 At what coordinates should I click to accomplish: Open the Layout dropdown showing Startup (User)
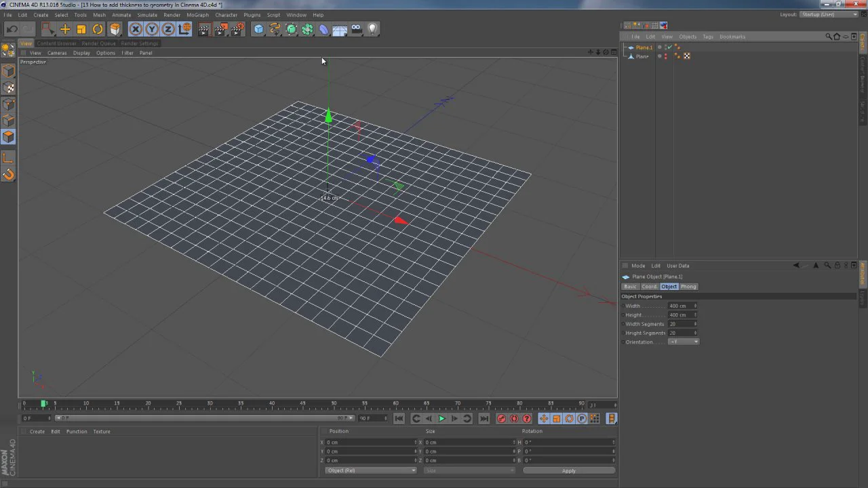point(829,14)
